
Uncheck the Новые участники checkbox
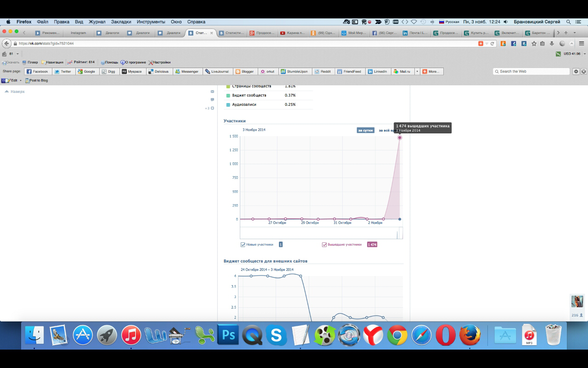click(243, 245)
